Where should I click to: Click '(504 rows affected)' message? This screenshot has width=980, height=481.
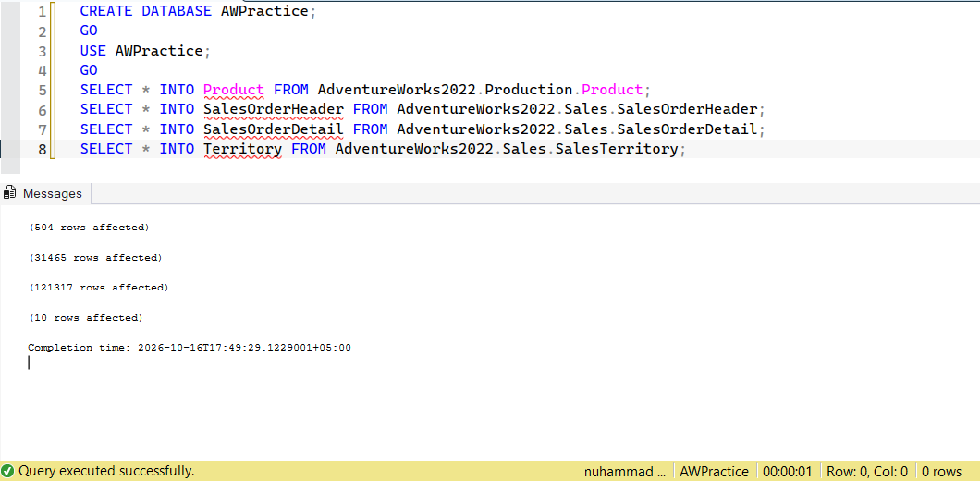(x=89, y=228)
